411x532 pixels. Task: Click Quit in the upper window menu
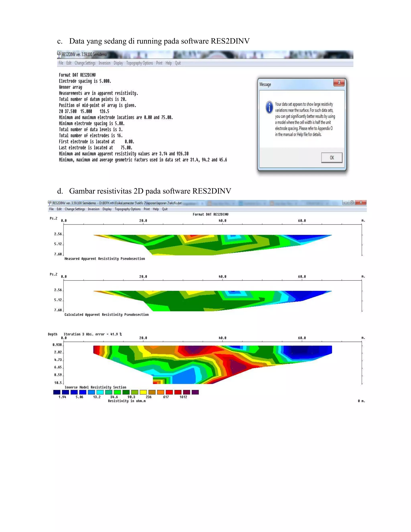178,63
